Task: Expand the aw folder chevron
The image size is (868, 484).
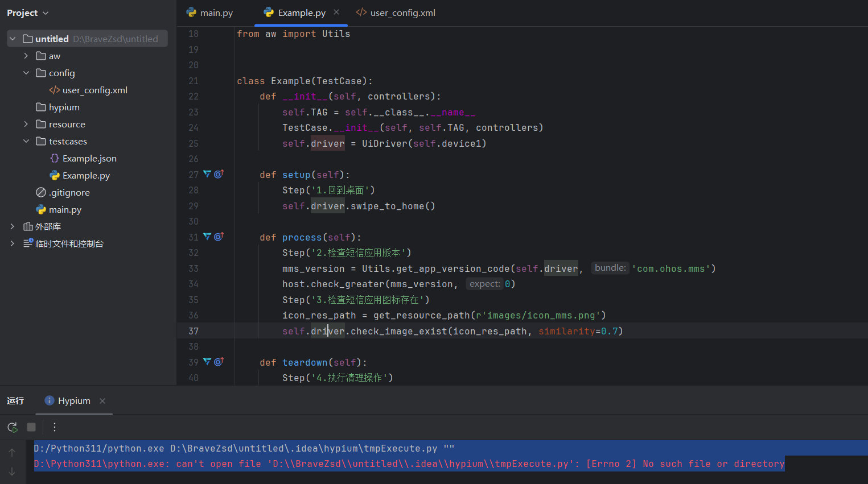Action: [x=26, y=56]
